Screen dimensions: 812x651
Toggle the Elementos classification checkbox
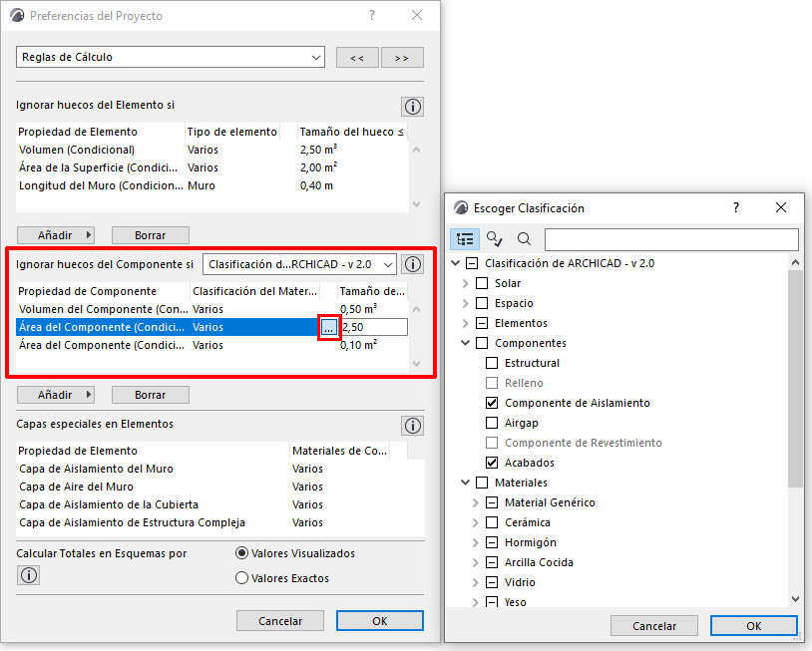(x=482, y=323)
